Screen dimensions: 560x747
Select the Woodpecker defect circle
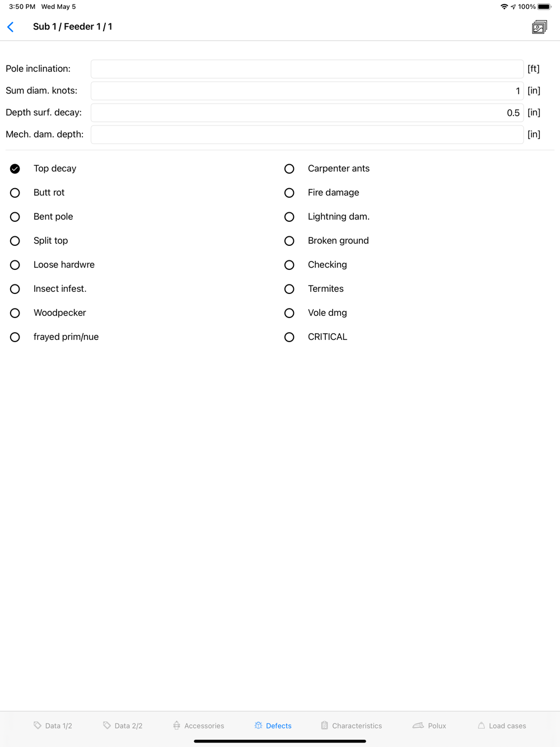pos(15,313)
